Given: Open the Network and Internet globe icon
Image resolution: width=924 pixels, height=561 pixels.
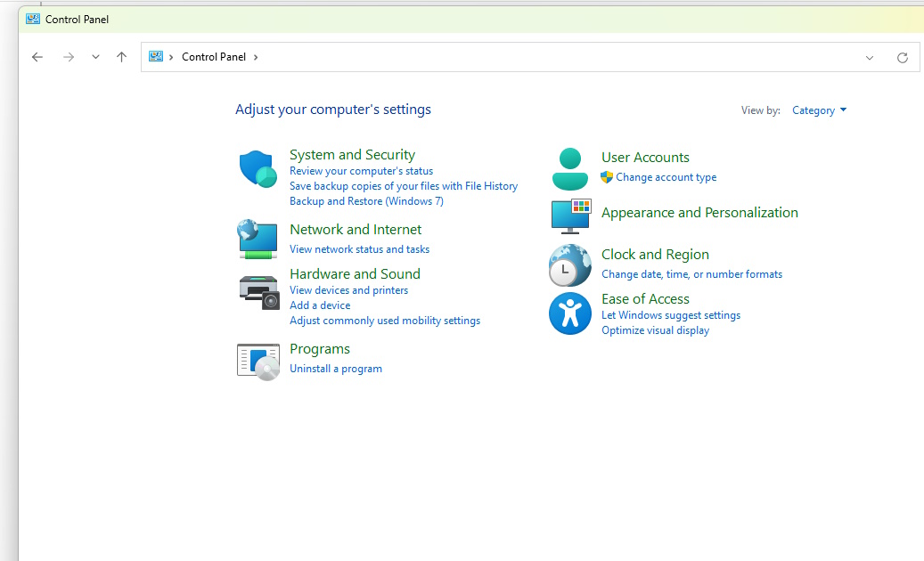Looking at the screenshot, I should [258, 239].
